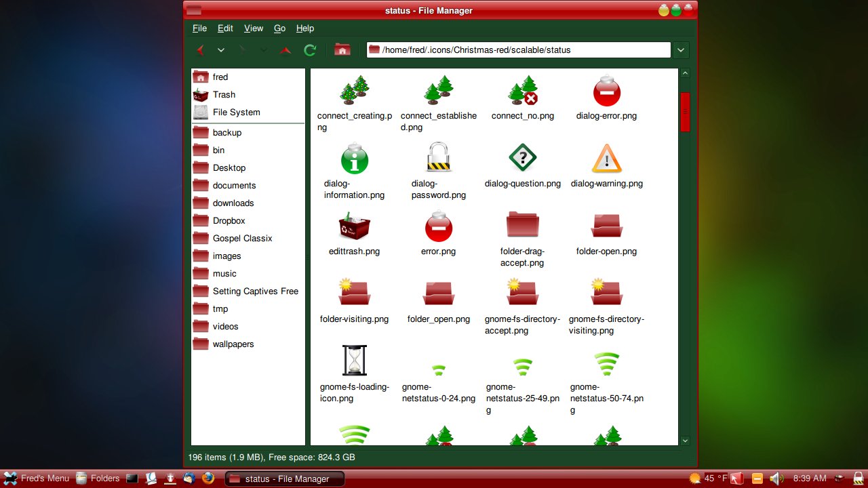Select the edittrash.png file icon
This screenshot has width=868, height=488.
tap(355, 226)
